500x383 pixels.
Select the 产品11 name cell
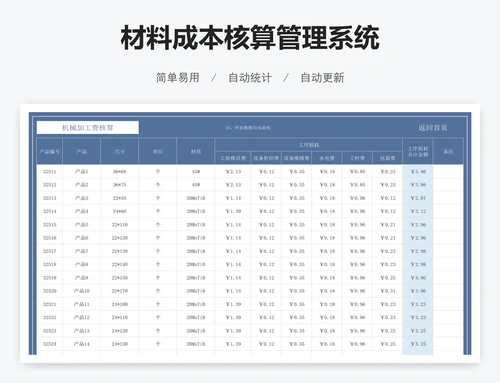click(81, 304)
